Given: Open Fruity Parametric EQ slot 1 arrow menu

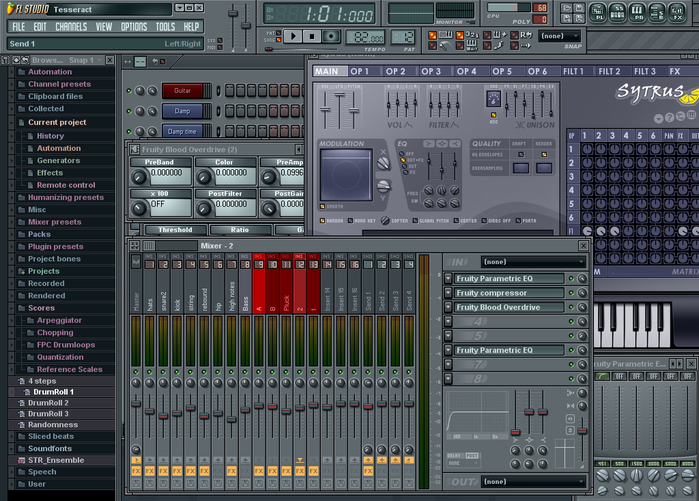Looking at the screenshot, I should [x=448, y=279].
